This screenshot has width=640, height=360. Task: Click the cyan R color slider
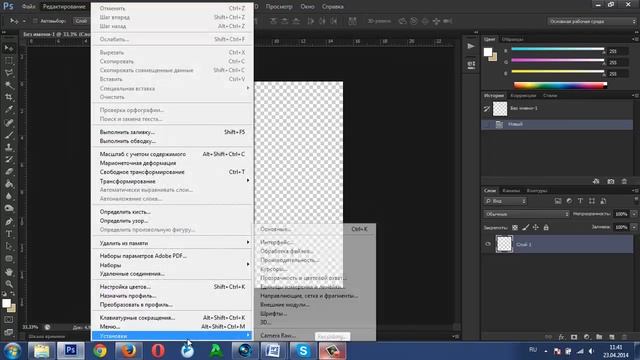(558, 49)
